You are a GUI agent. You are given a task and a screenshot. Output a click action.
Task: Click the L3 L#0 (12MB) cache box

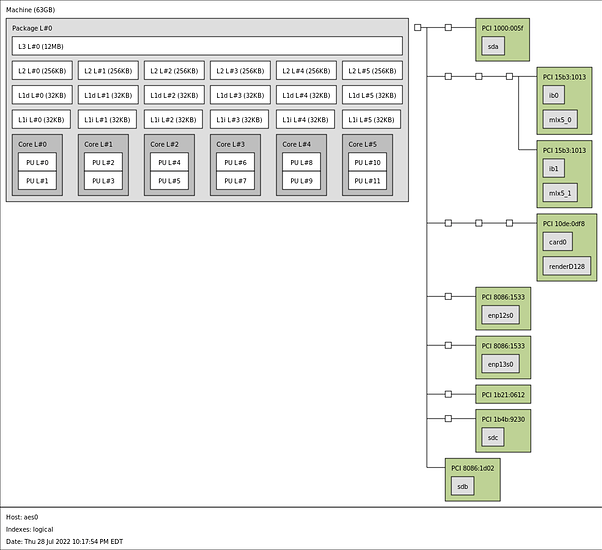point(207,46)
